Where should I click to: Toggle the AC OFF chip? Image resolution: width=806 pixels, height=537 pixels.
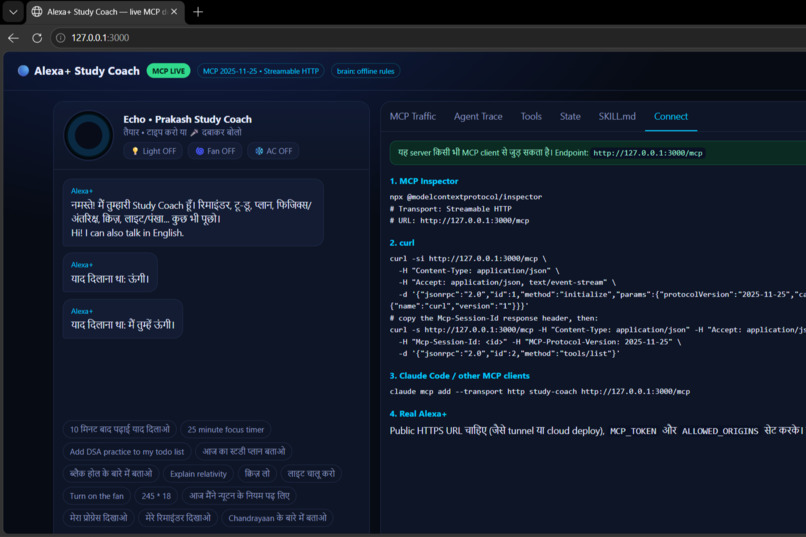(x=273, y=151)
